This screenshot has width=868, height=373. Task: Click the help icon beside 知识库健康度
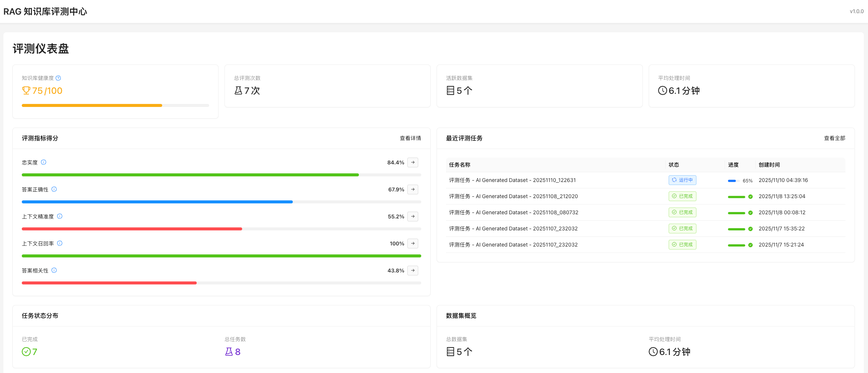coord(58,78)
